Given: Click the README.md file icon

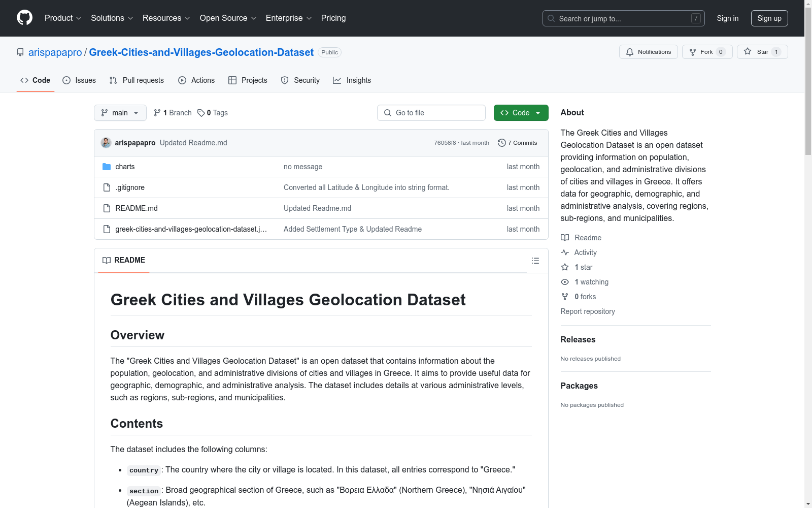Looking at the screenshot, I should (x=107, y=208).
